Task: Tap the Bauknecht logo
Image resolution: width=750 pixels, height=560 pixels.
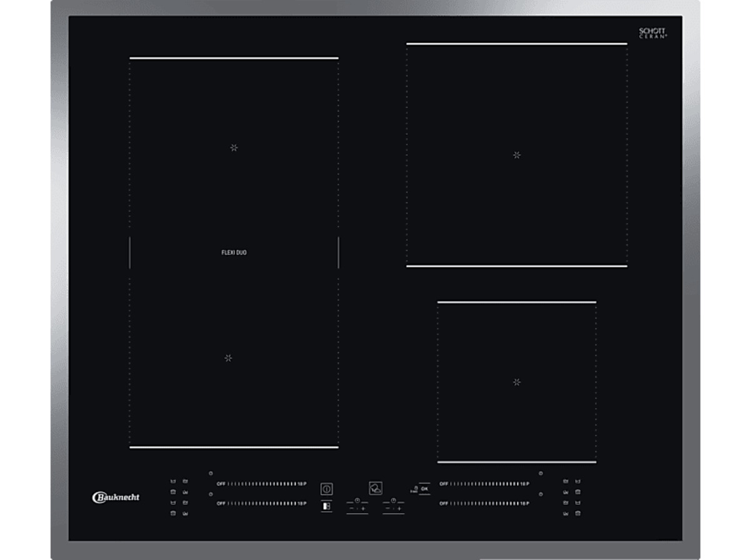Action: 116,497
